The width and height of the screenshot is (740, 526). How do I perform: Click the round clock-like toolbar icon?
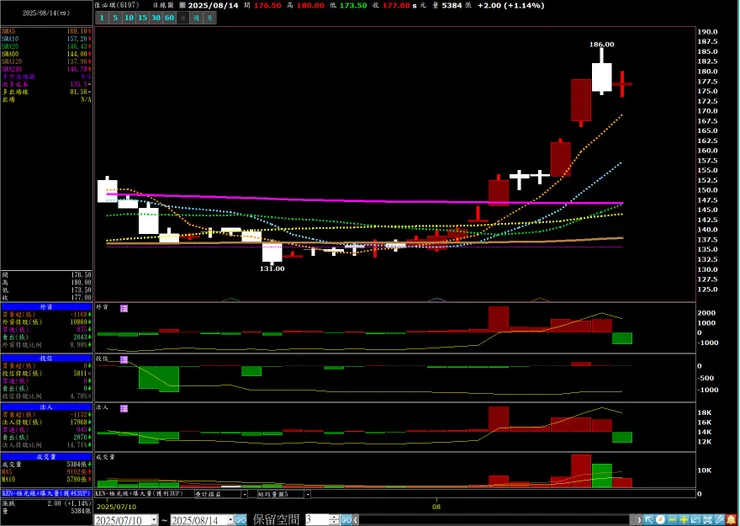[x=661, y=520]
